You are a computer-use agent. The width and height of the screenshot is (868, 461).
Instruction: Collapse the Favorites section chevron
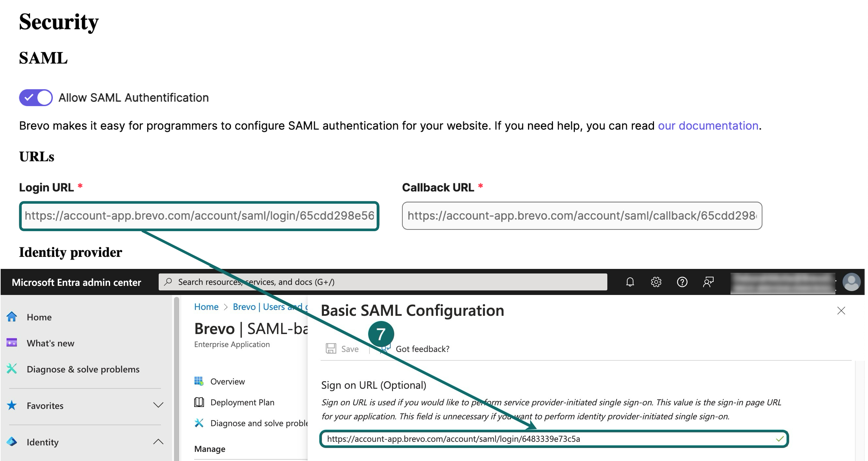(158, 405)
